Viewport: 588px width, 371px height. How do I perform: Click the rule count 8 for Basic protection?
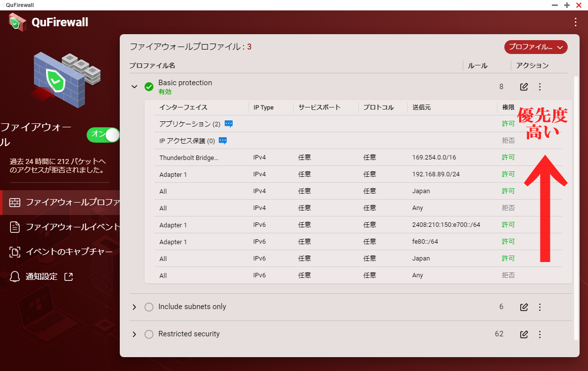[501, 87]
